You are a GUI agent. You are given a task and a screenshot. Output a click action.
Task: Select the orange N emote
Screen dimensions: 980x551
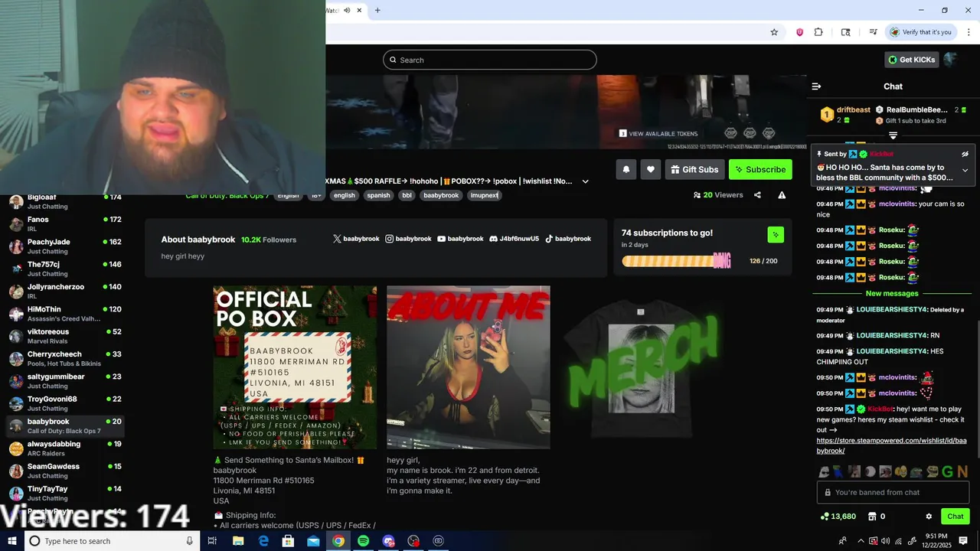(x=962, y=472)
